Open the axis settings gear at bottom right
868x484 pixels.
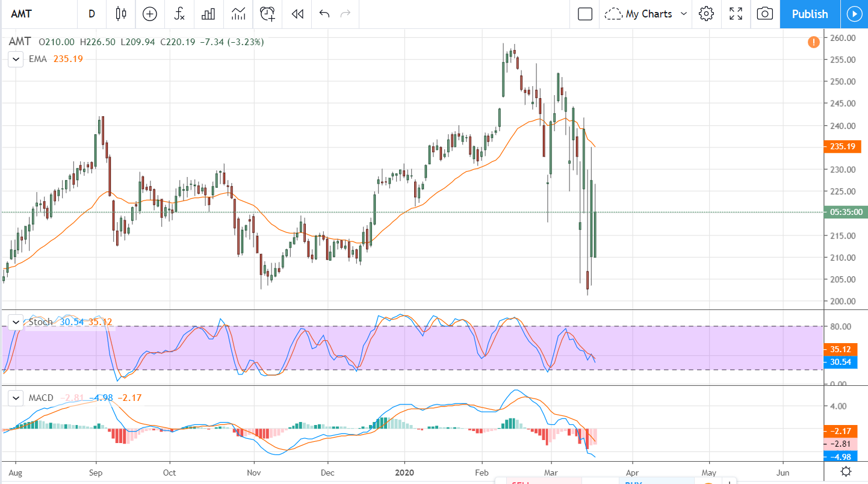[845, 471]
